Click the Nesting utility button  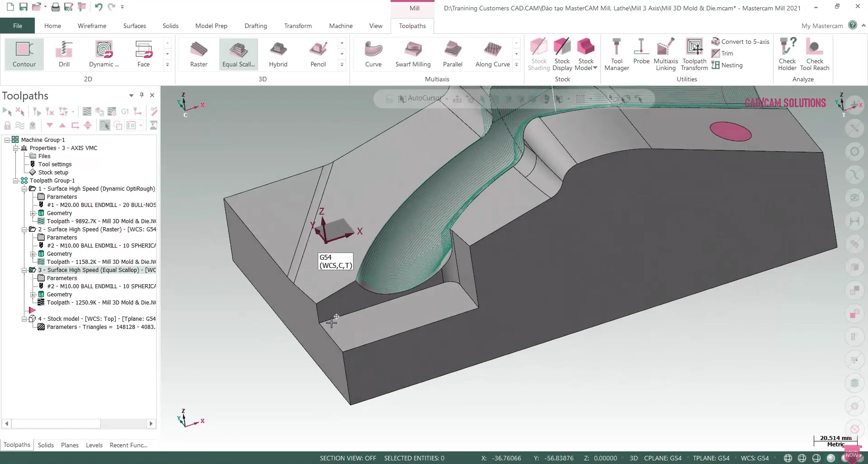pyautogui.click(x=727, y=65)
